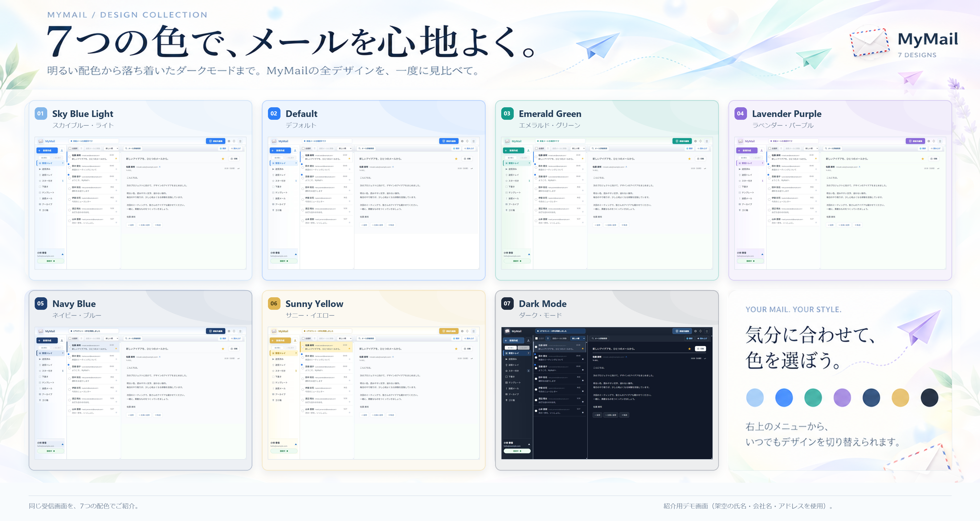Image resolution: width=980 pixels, height=521 pixels.
Task: Open スター付き folder in Emerald Green preview
Action: (x=517, y=181)
